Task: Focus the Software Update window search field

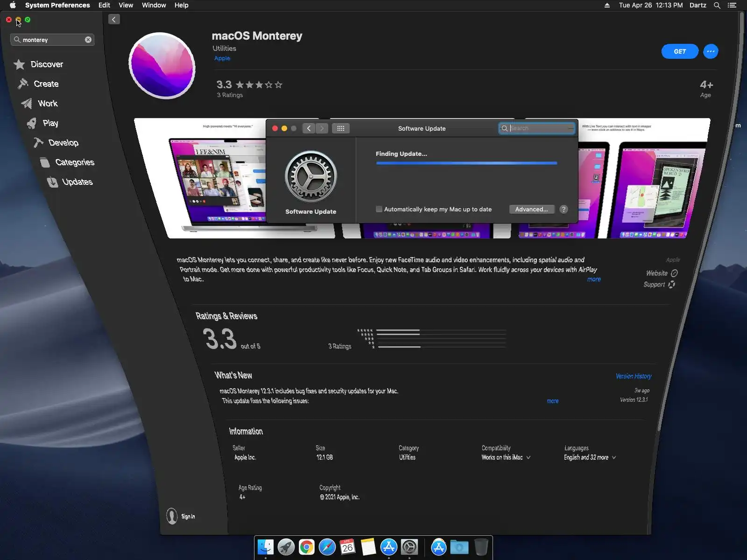Action: 537,128
